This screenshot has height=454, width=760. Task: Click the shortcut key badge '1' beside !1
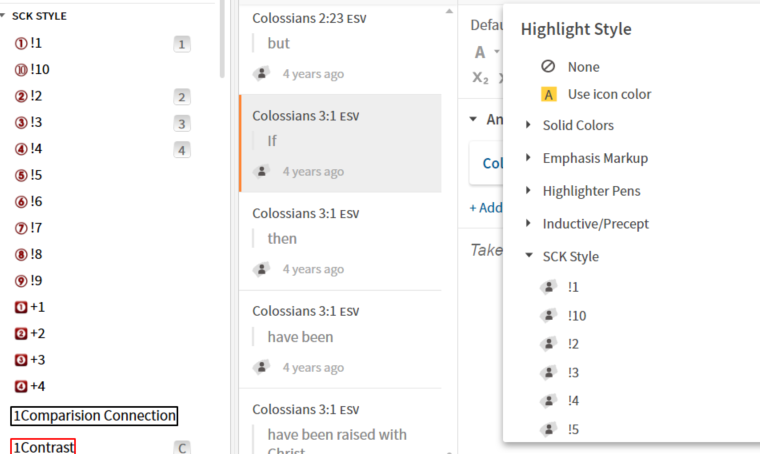click(182, 44)
